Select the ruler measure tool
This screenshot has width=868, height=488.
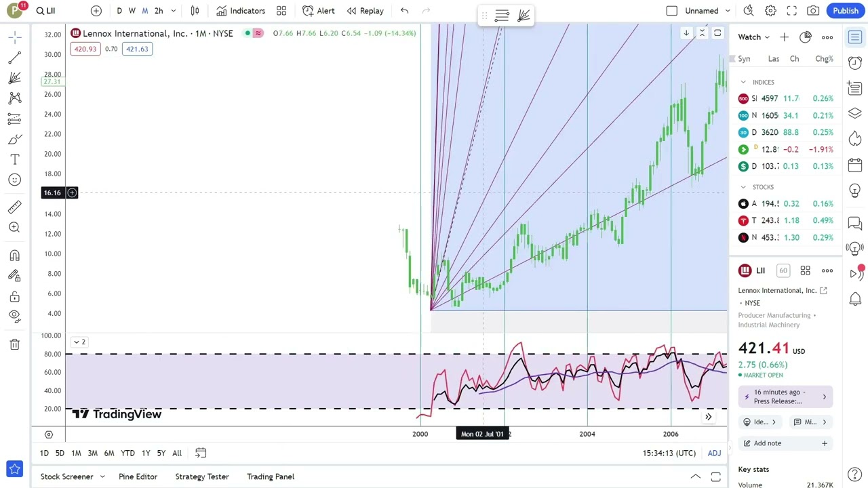[x=15, y=207]
